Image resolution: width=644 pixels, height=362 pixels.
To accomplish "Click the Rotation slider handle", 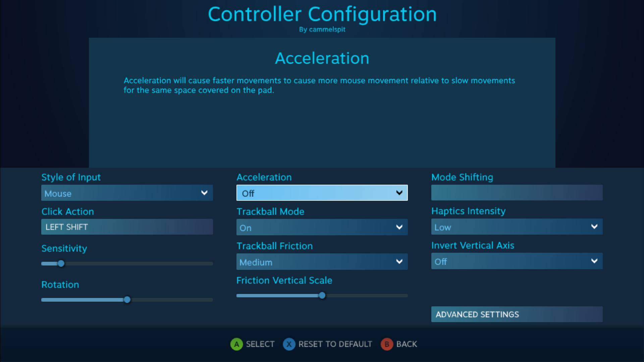I will coord(127,300).
